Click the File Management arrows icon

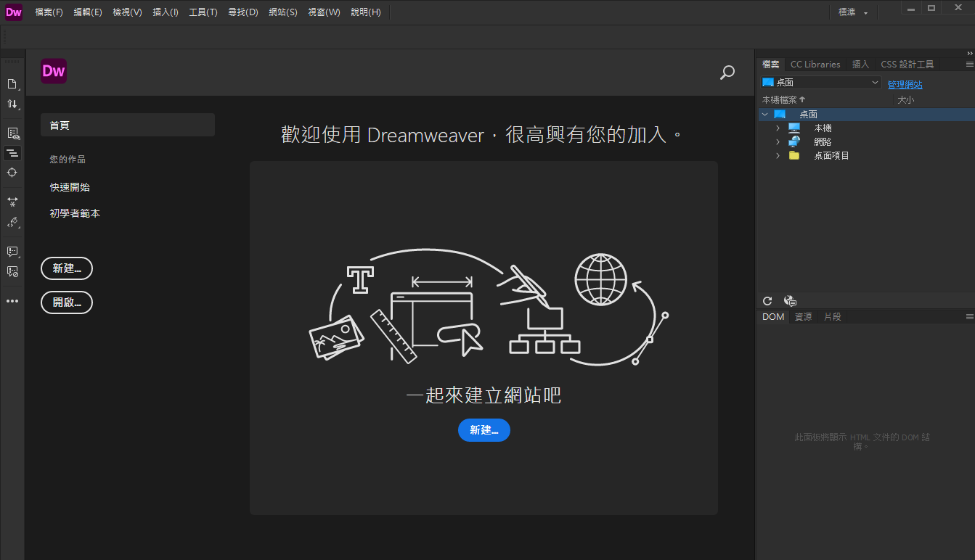tap(12, 104)
